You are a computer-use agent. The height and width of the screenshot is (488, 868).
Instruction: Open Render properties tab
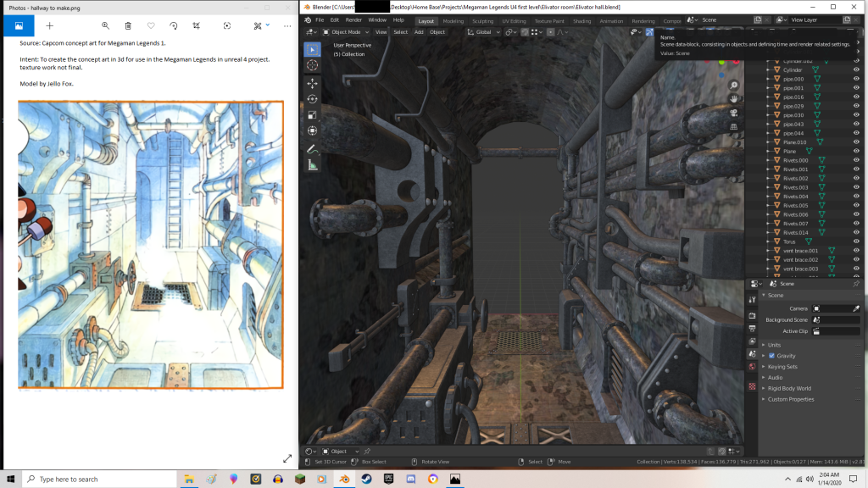(752, 315)
